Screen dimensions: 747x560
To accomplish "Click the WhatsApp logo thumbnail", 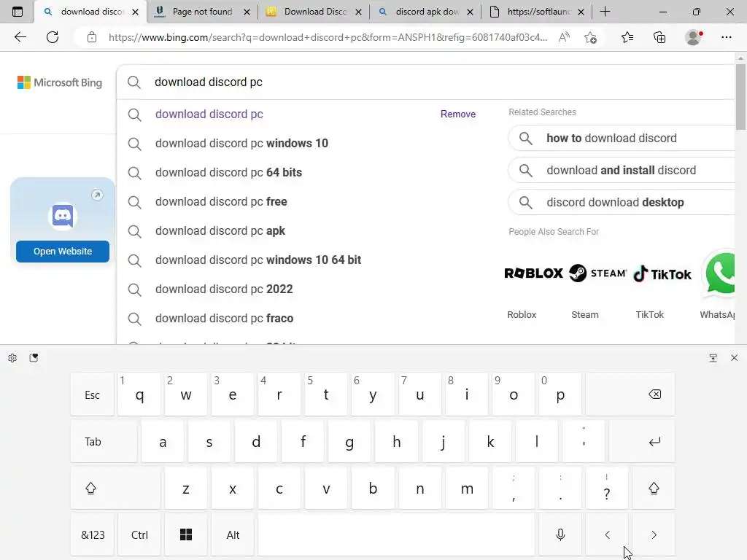I will point(719,273).
